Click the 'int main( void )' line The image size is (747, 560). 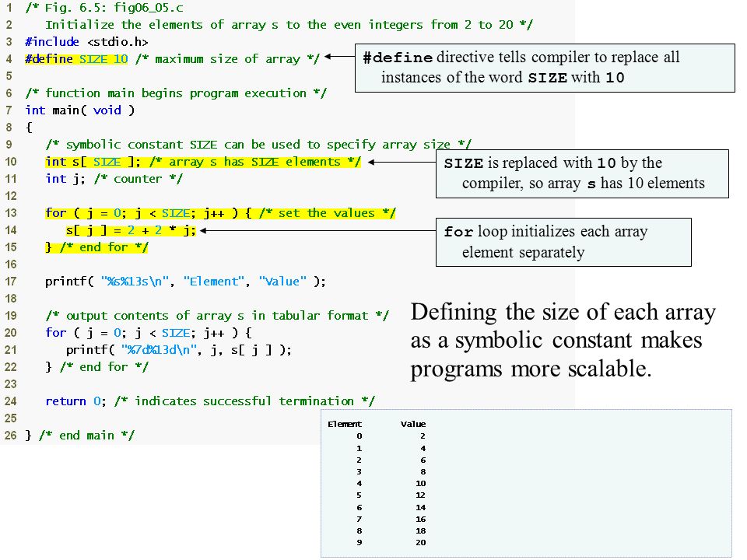point(80,110)
